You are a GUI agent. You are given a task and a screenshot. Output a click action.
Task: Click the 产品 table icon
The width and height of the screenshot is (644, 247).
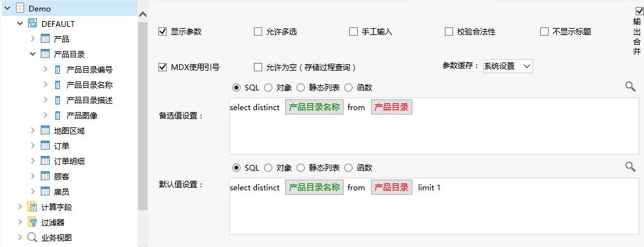tap(45, 39)
